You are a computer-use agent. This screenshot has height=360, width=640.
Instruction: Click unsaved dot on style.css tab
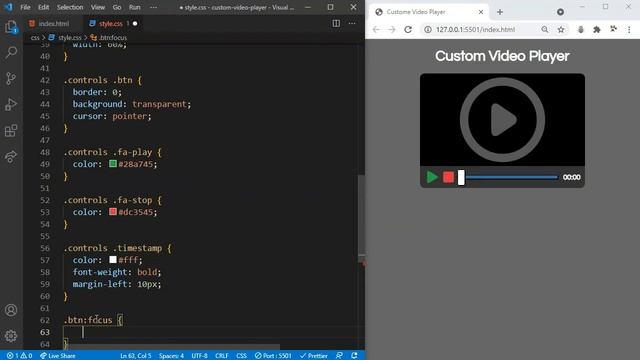(135, 24)
